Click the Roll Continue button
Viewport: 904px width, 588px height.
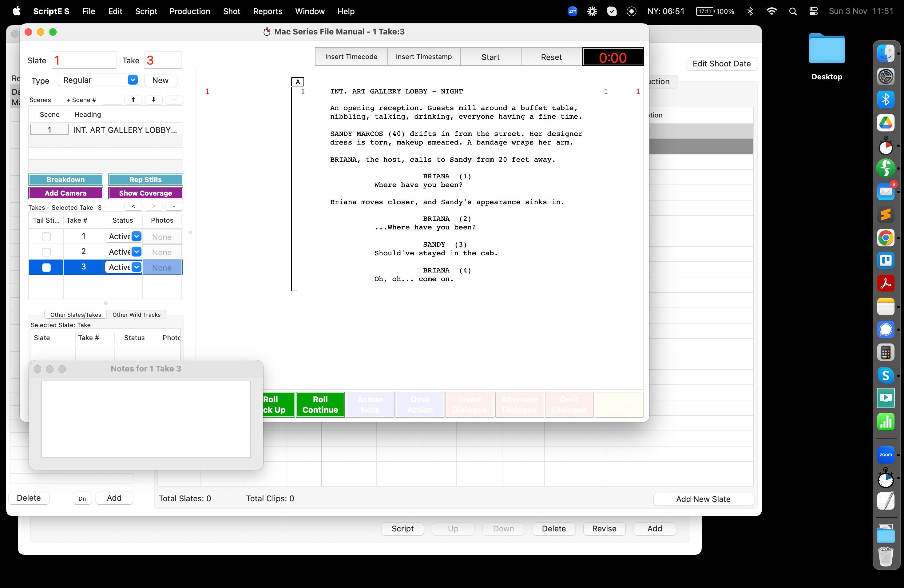320,404
